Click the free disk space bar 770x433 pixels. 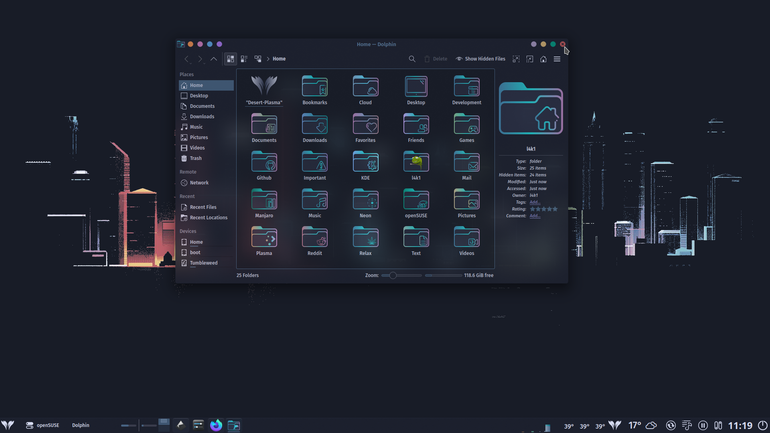coord(443,275)
